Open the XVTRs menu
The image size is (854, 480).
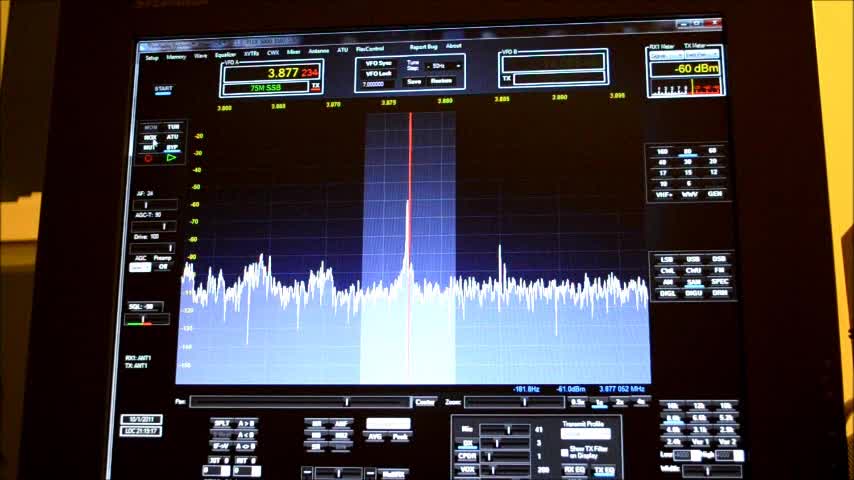tap(251, 53)
